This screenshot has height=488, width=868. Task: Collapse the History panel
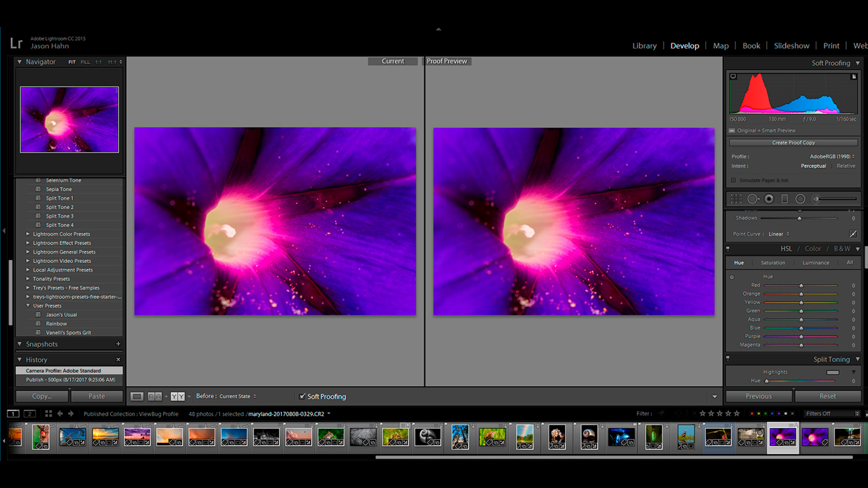click(19, 360)
